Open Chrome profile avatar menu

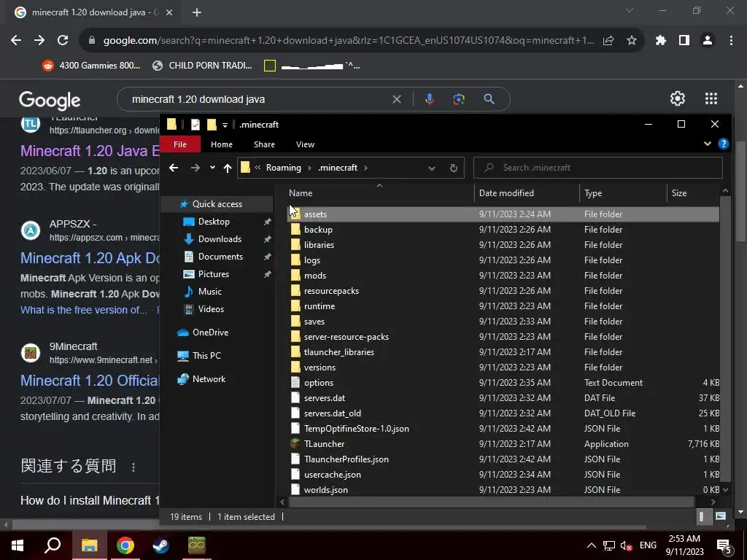point(708,41)
